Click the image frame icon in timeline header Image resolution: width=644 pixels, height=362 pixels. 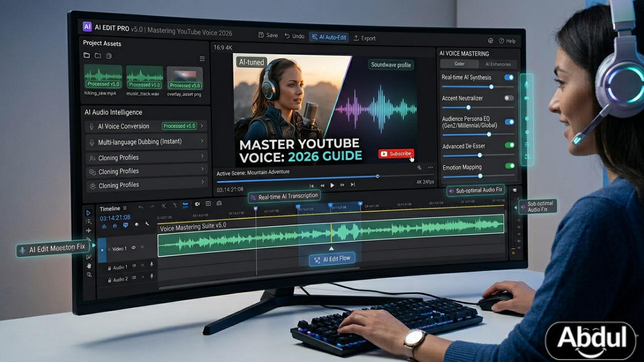pyautogui.click(x=208, y=204)
